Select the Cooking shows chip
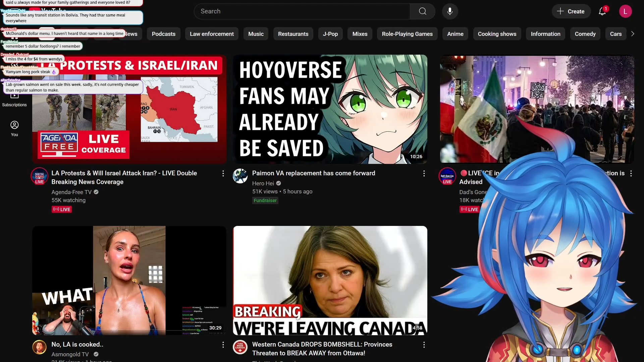Screen dimensions: 644x362 497,34
